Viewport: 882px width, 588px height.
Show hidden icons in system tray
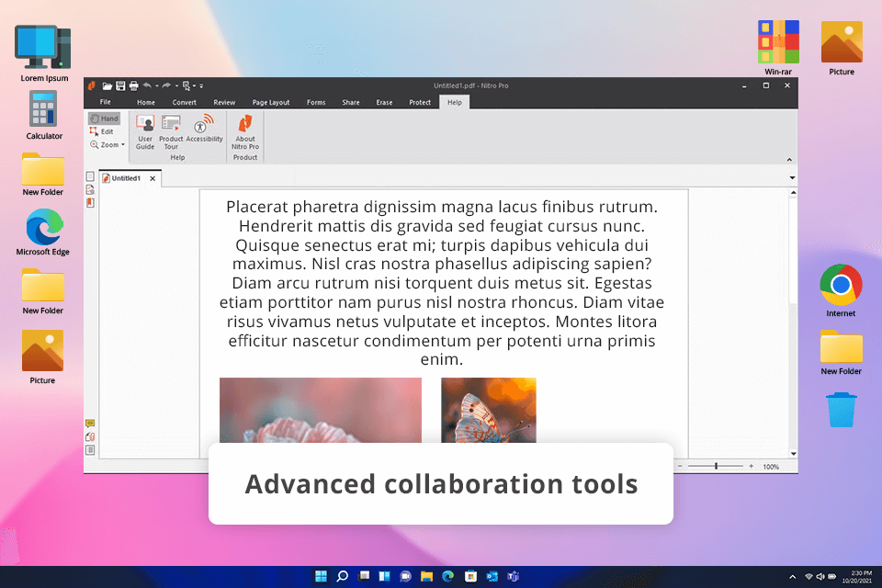pyautogui.click(x=792, y=577)
